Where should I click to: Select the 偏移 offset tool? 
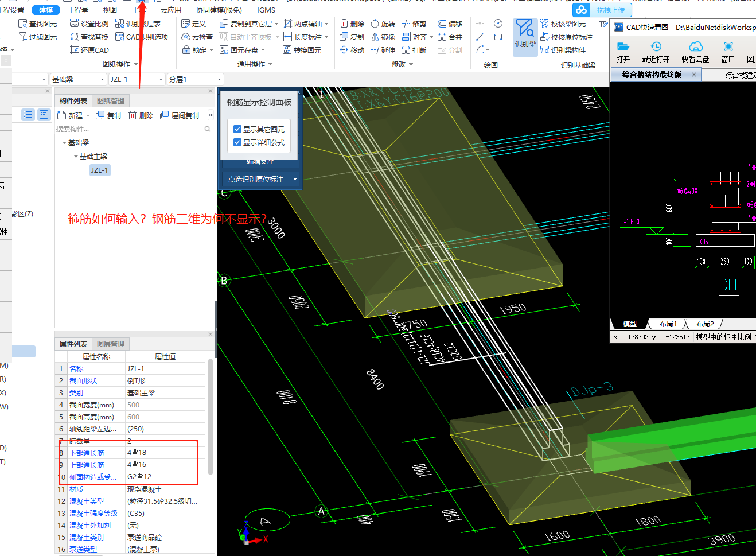click(x=450, y=24)
